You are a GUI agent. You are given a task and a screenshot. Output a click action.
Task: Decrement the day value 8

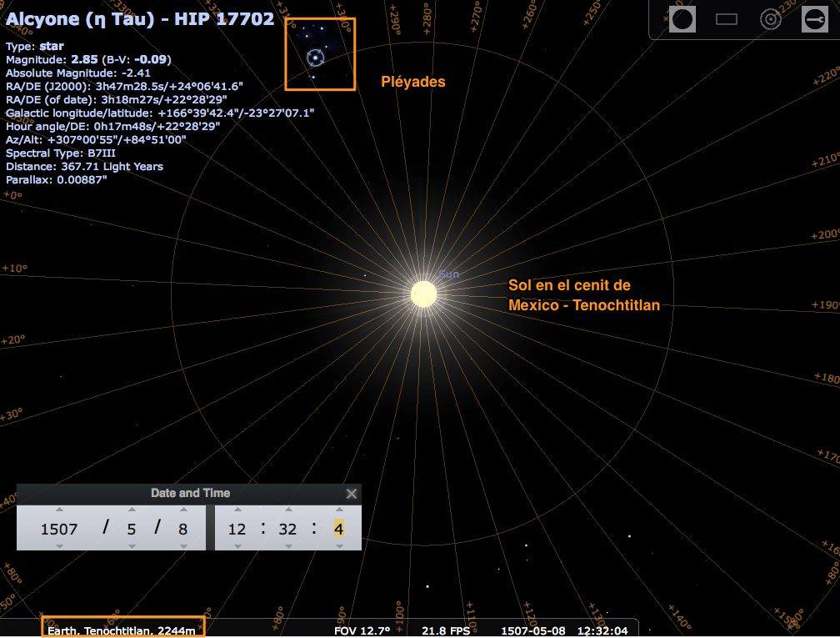[x=183, y=546]
